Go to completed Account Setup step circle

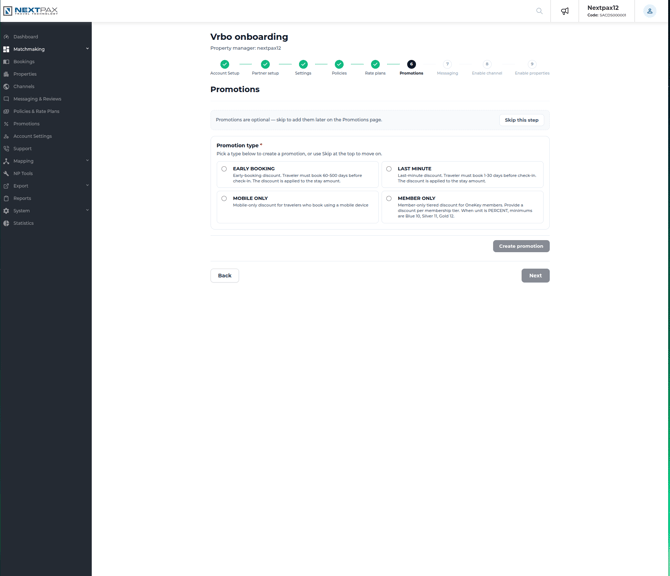(x=224, y=64)
